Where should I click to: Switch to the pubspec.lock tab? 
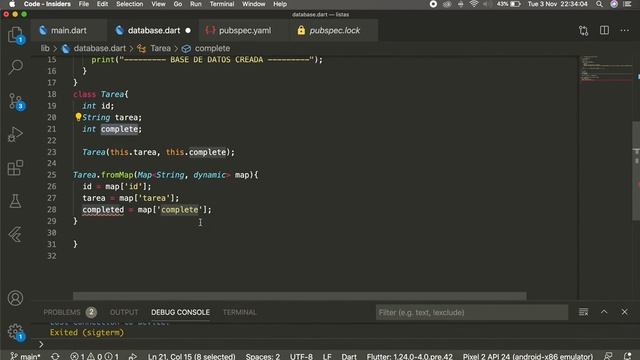coord(334,31)
